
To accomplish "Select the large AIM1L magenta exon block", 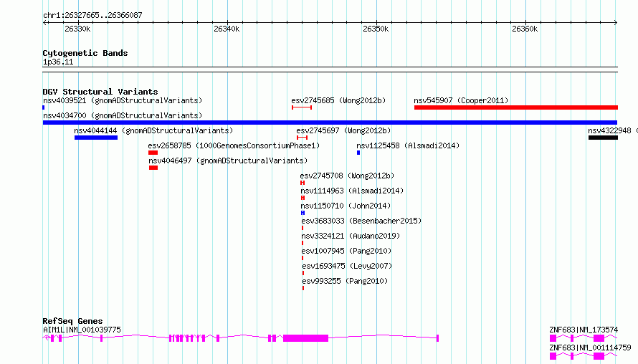I will pyautogui.click(x=305, y=338).
